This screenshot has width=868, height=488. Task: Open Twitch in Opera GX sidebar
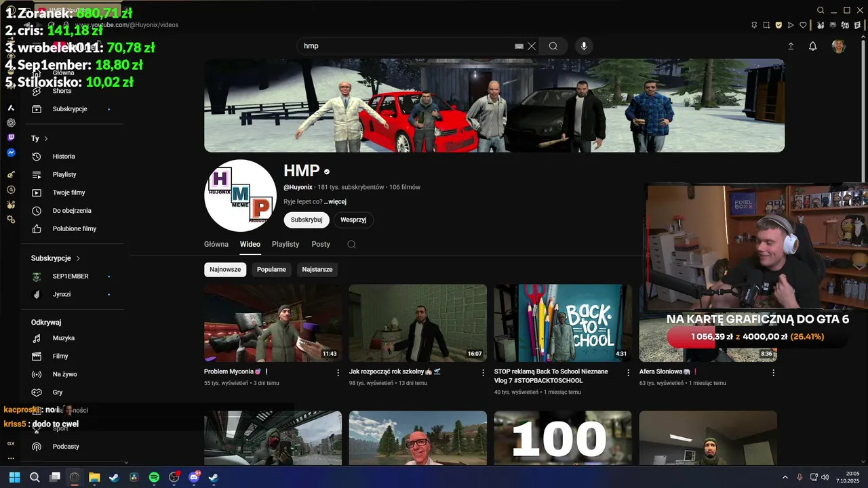coord(11,138)
